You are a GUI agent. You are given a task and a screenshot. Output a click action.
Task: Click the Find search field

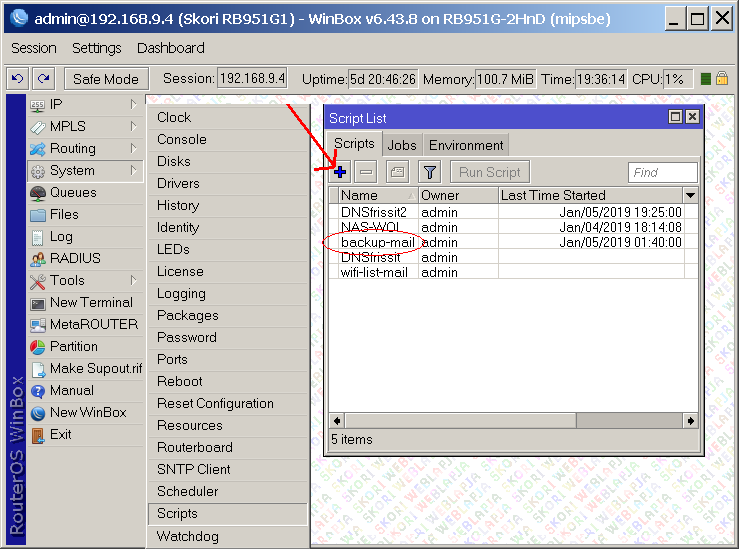[662, 172]
